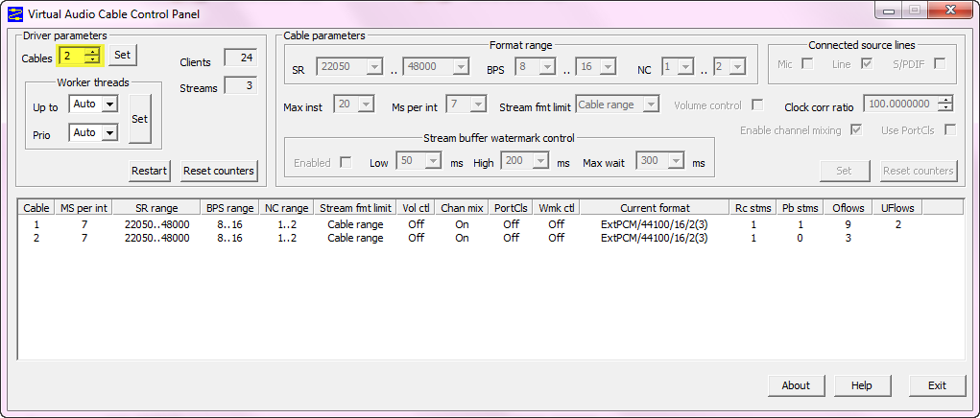
Task: Toggle the Volume control checkbox
Action: pyautogui.click(x=757, y=104)
